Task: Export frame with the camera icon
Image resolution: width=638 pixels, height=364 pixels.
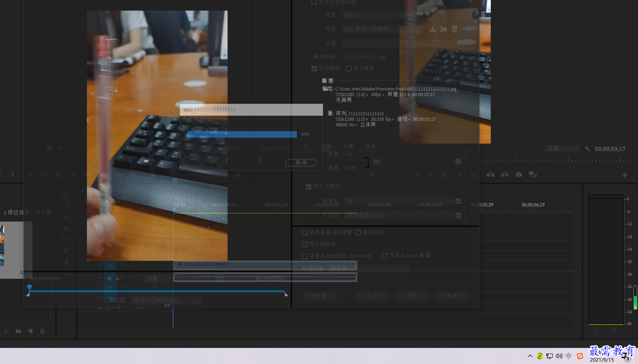Action: tap(519, 175)
